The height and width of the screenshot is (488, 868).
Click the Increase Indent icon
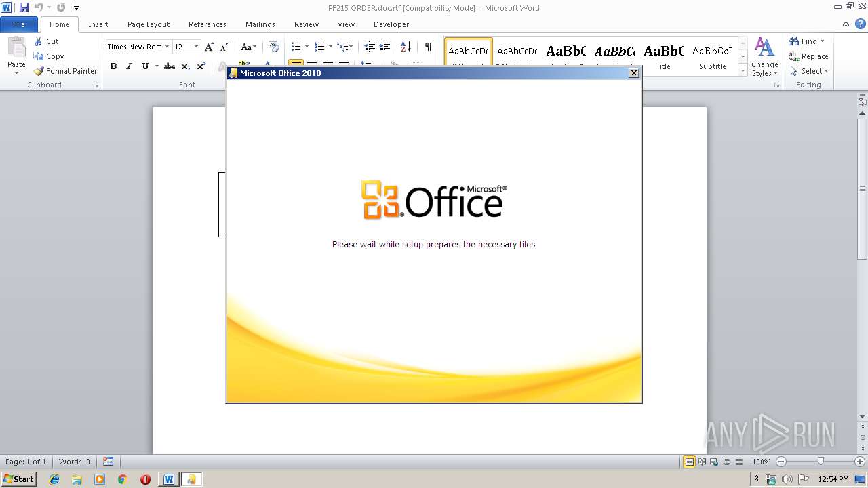tap(385, 47)
